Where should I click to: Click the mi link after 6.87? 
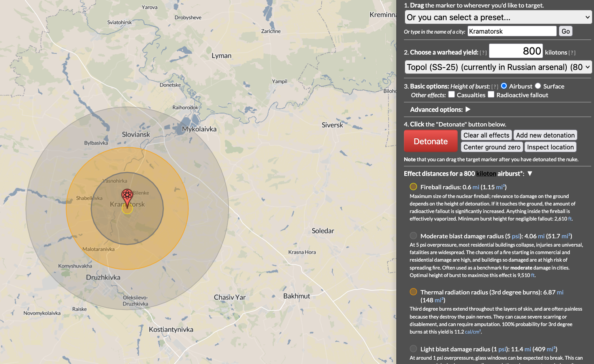(560, 292)
